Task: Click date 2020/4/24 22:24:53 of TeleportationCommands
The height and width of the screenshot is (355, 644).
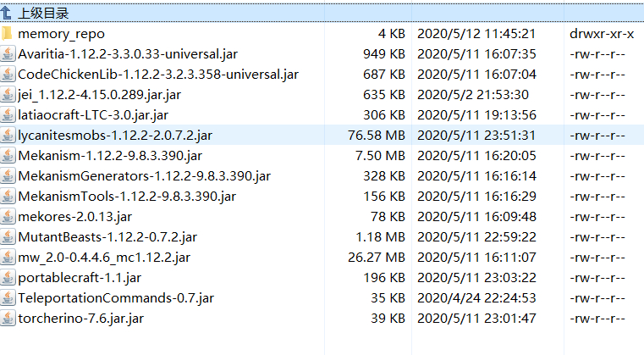Action: pyautogui.click(x=476, y=298)
